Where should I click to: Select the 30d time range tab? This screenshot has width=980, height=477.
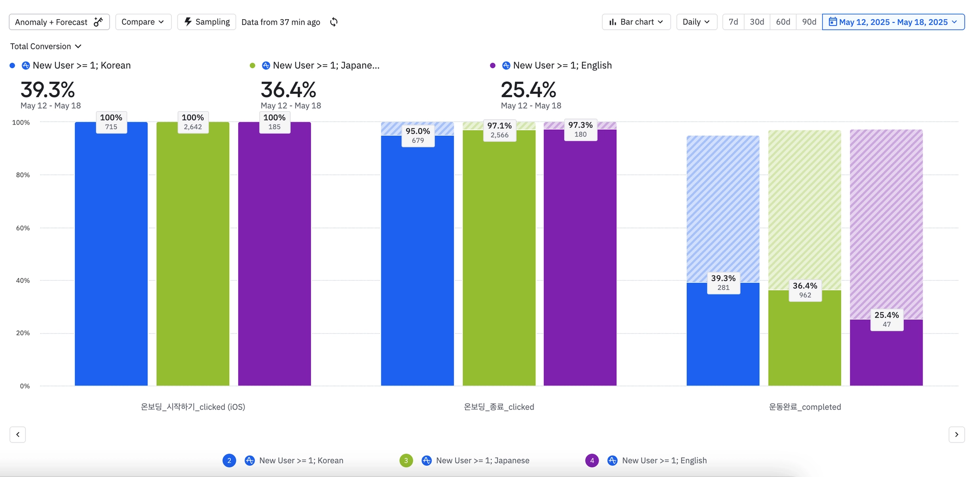(757, 22)
